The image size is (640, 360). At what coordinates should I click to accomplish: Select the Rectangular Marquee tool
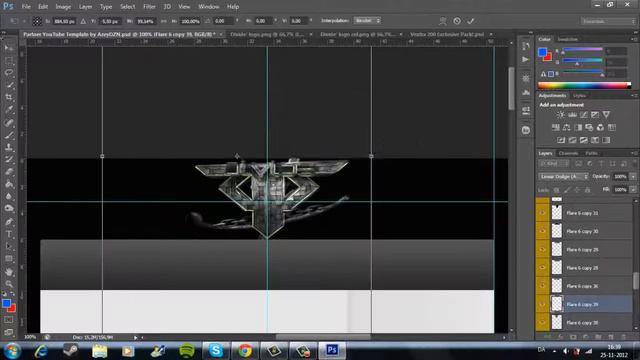coord(9,61)
